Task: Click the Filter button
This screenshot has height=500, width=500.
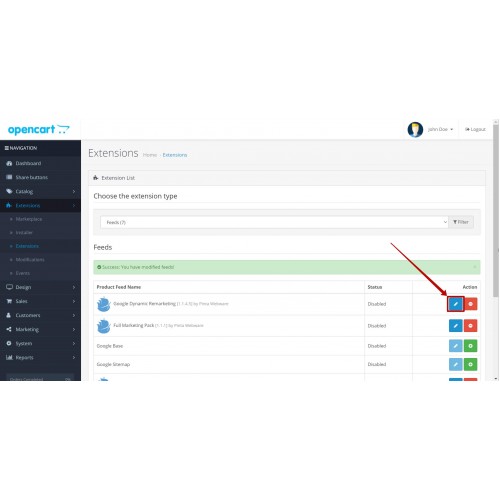Action: (461, 222)
